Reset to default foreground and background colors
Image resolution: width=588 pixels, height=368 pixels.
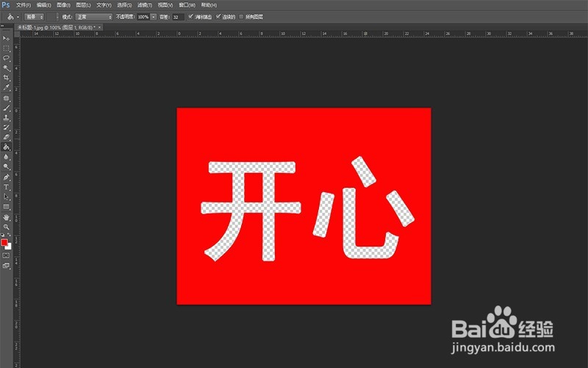coord(3,235)
